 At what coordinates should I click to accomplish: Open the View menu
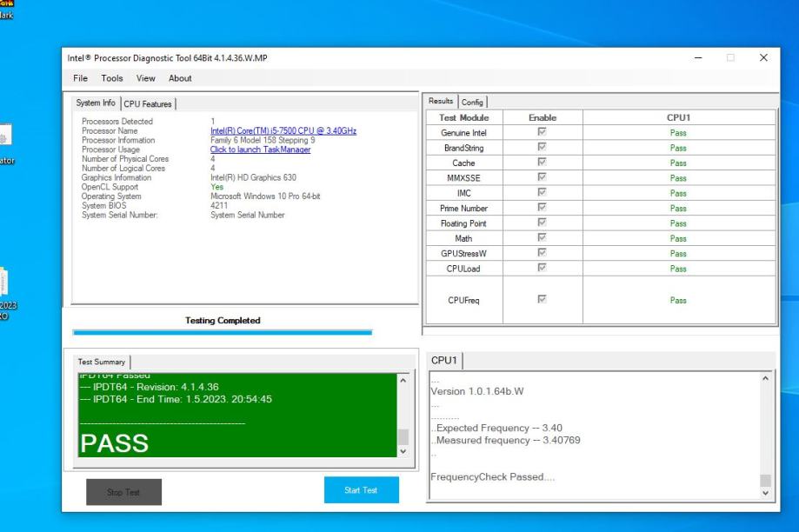(145, 78)
